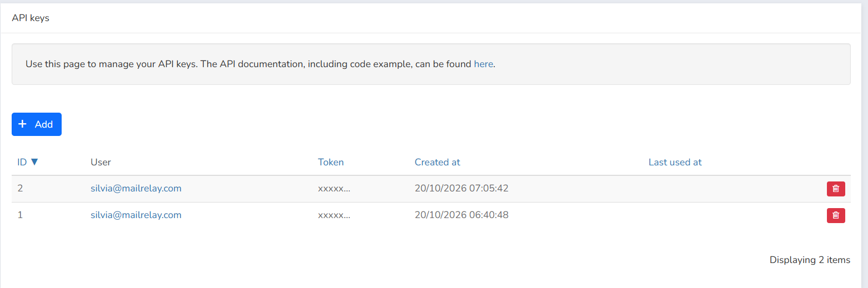This screenshot has height=288, width=868.
Task: Select timestamp 20/10/2026 06:40:48
Action: point(461,215)
